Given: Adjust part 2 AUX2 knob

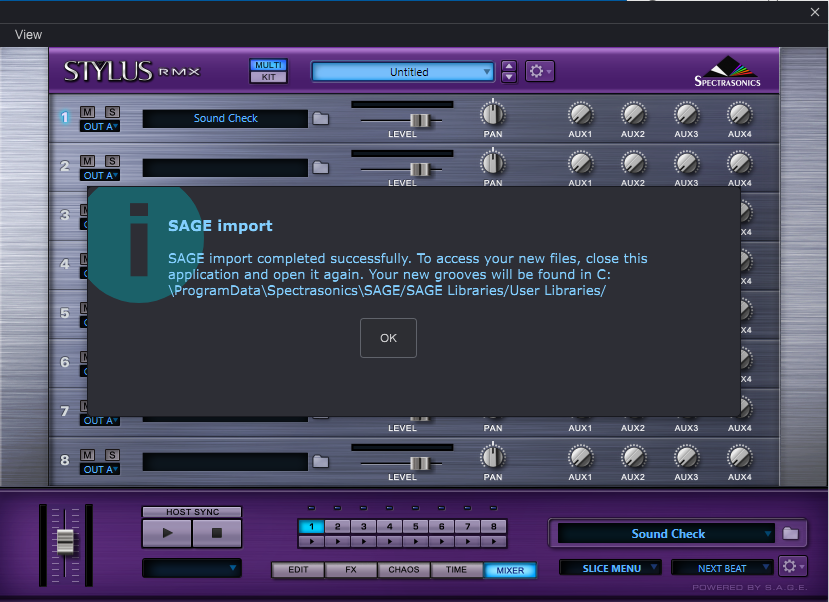Looking at the screenshot, I should coord(633,163).
